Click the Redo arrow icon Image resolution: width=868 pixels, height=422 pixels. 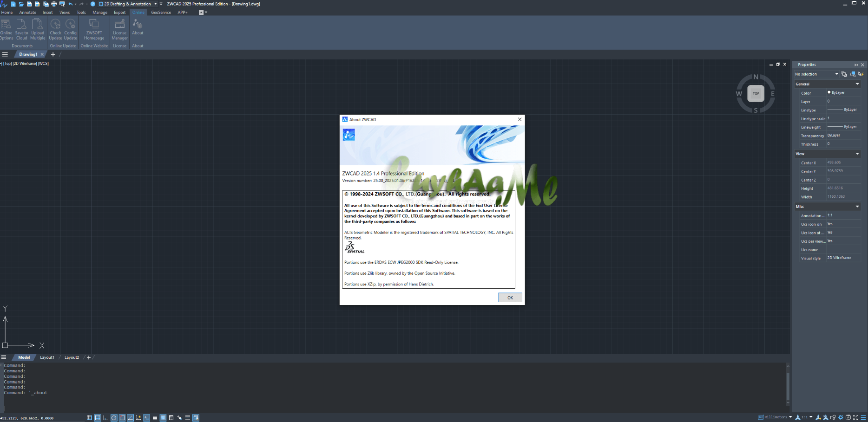coord(82,4)
